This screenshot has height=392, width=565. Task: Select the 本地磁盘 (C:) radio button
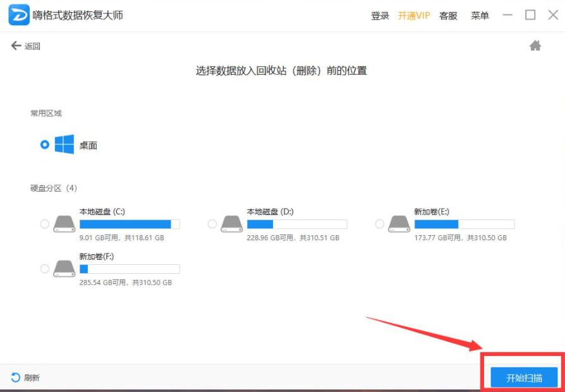click(x=45, y=224)
